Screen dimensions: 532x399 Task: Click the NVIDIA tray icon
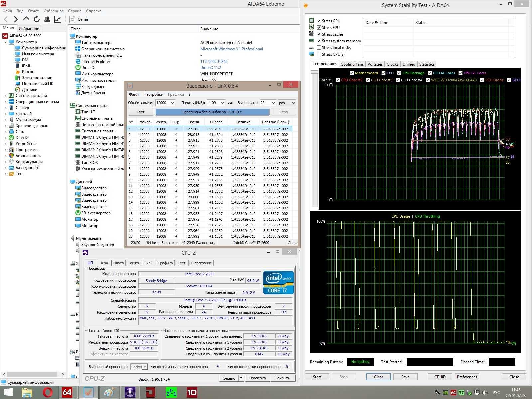[x=445, y=393]
